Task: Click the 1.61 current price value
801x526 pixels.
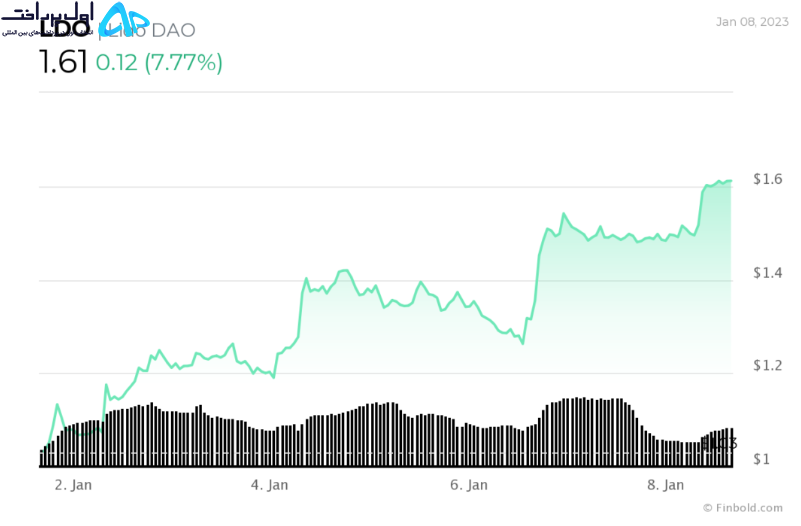Action: (x=63, y=63)
